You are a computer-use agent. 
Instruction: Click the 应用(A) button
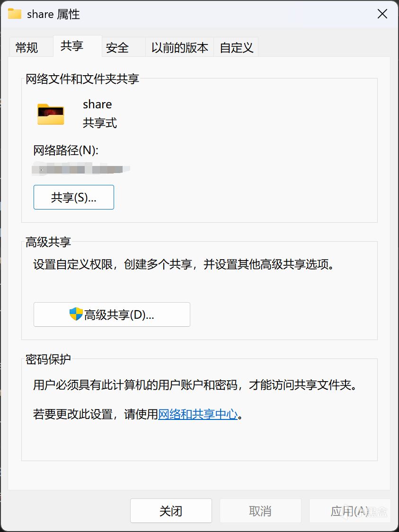pyautogui.click(x=350, y=511)
